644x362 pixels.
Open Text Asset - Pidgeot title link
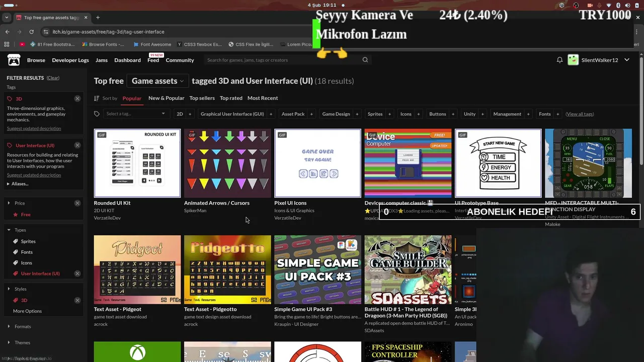tap(117, 309)
